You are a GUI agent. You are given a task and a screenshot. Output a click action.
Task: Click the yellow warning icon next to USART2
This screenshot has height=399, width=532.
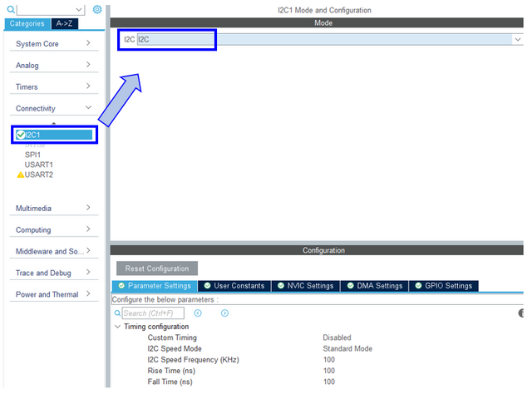20,175
